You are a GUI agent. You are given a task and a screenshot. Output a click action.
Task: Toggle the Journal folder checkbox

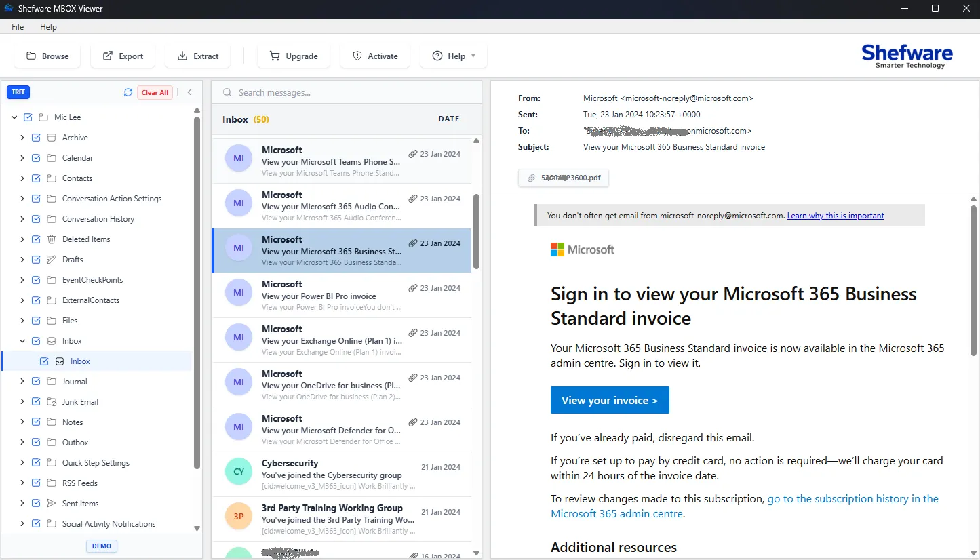pos(36,382)
